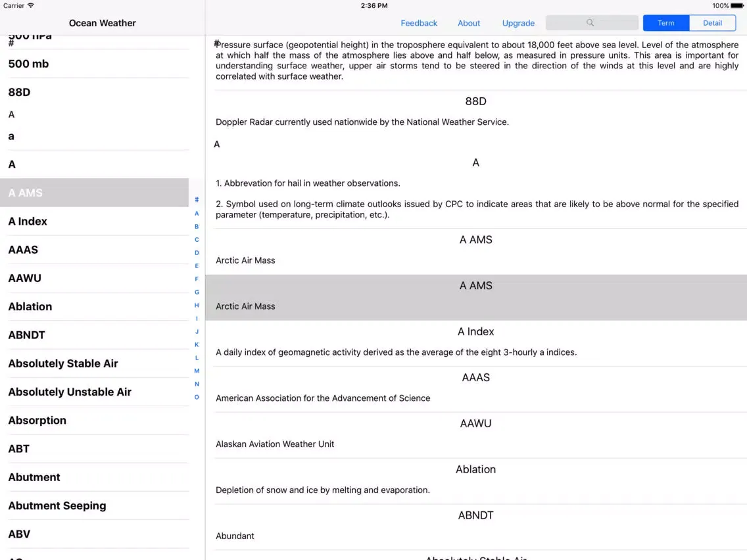Jump to letter C in index bar

tap(197, 239)
